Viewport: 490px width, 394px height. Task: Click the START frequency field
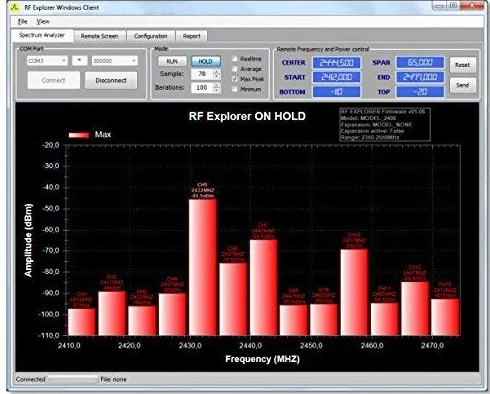(x=336, y=77)
